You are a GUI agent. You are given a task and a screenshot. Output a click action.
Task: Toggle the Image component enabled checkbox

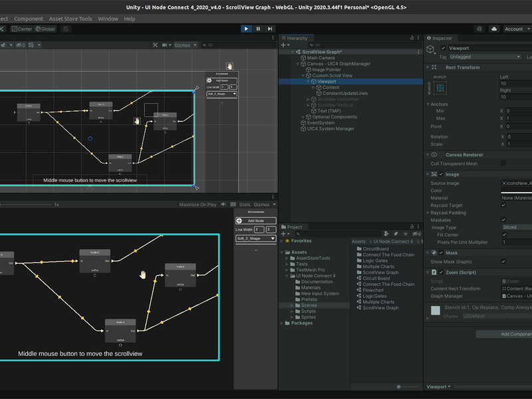pyautogui.click(x=441, y=174)
